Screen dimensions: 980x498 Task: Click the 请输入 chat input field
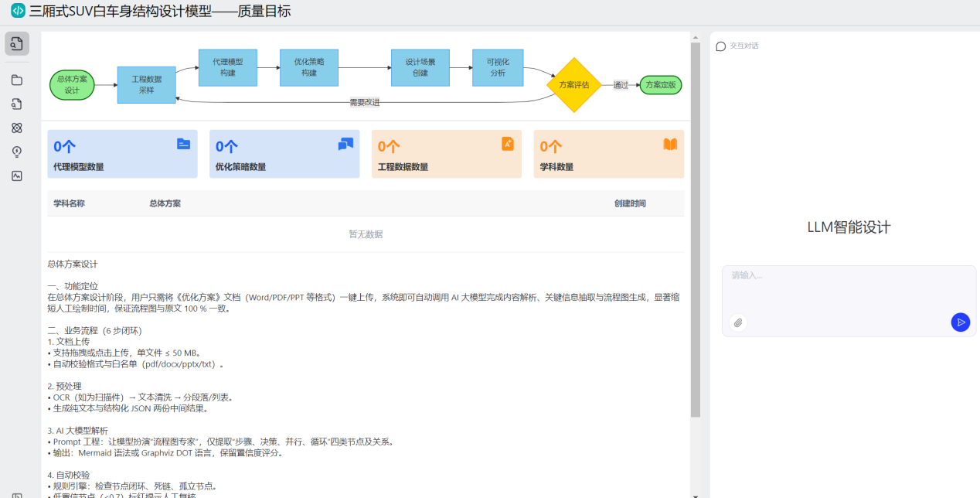(848, 290)
